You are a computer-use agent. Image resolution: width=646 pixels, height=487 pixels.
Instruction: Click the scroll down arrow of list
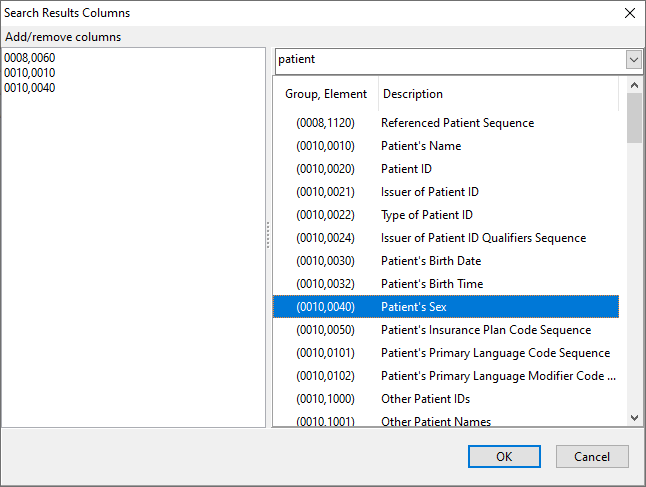634,418
